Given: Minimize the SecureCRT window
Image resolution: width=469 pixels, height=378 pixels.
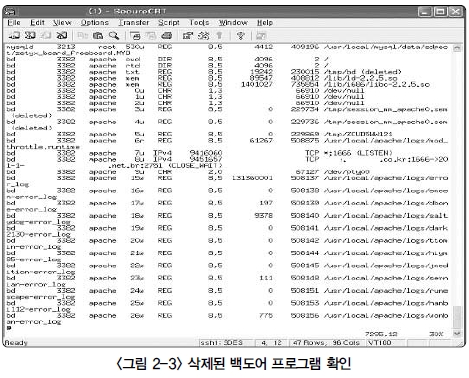Looking at the screenshot, I should 425,12.
